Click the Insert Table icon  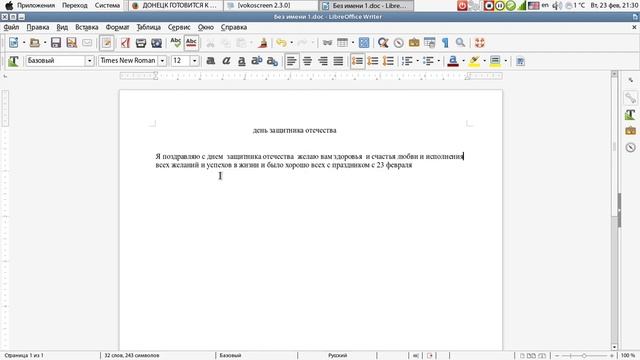click(342, 43)
